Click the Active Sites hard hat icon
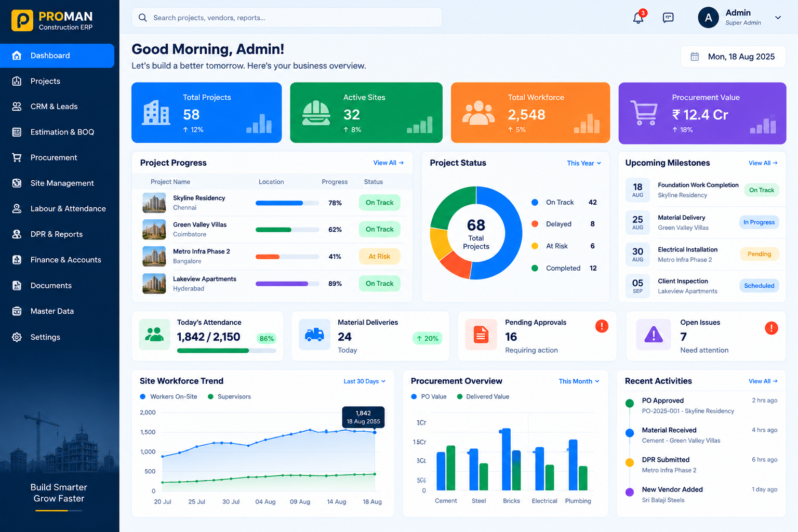This screenshot has height=532, width=798. (316, 113)
